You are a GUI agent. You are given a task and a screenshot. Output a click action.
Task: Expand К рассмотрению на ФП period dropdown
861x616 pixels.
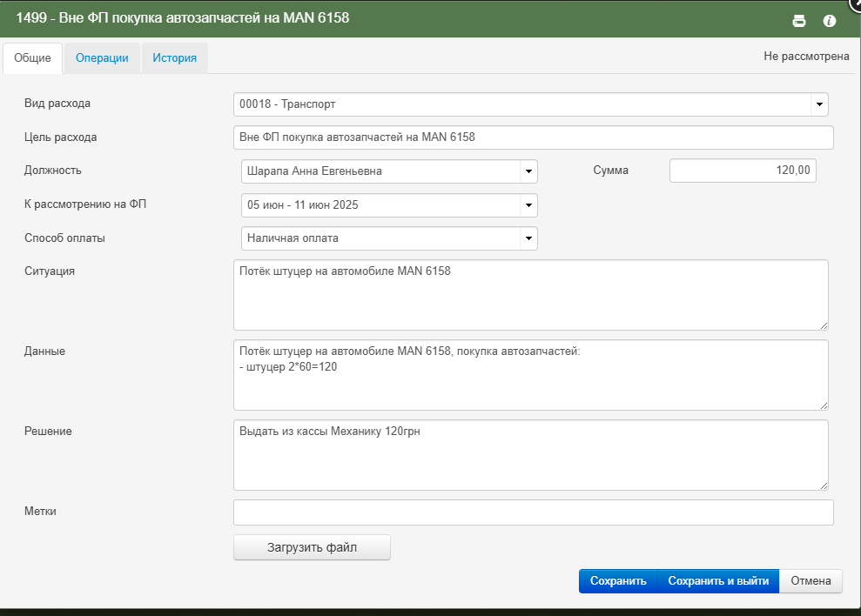(x=528, y=205)
